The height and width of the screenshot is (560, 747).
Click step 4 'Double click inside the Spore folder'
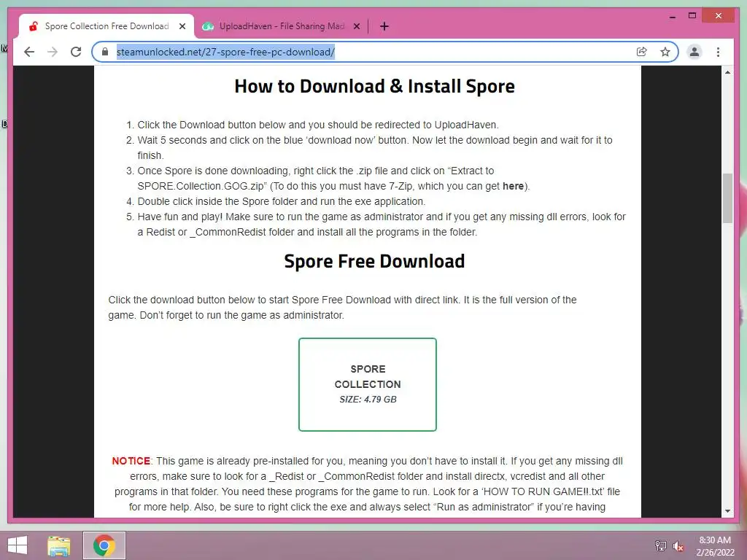tap(282, 201)
